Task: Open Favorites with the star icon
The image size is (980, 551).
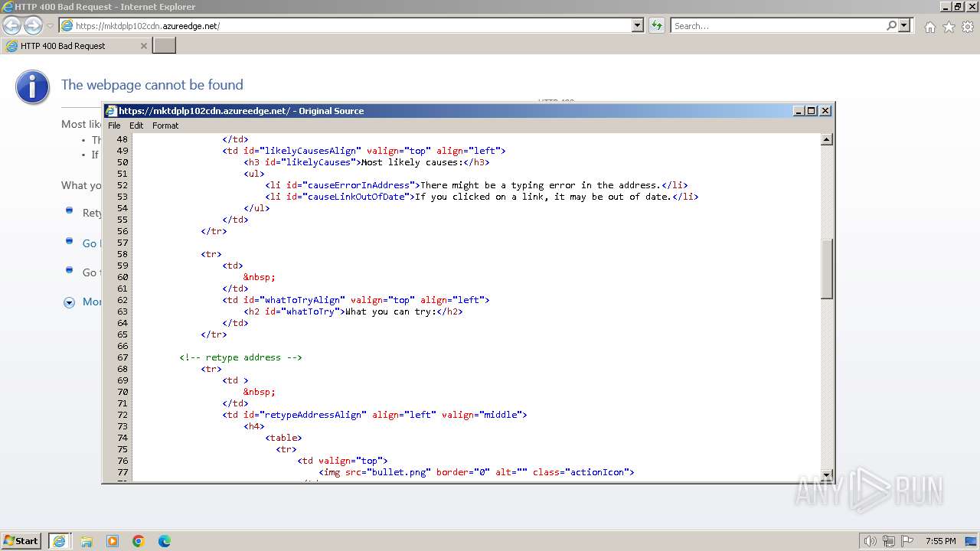Action: 949,27
